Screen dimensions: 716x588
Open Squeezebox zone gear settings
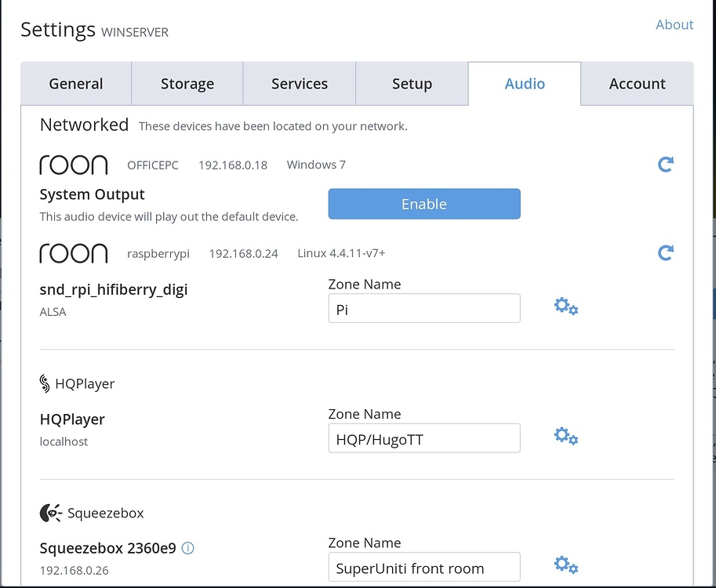click(565, 564)
